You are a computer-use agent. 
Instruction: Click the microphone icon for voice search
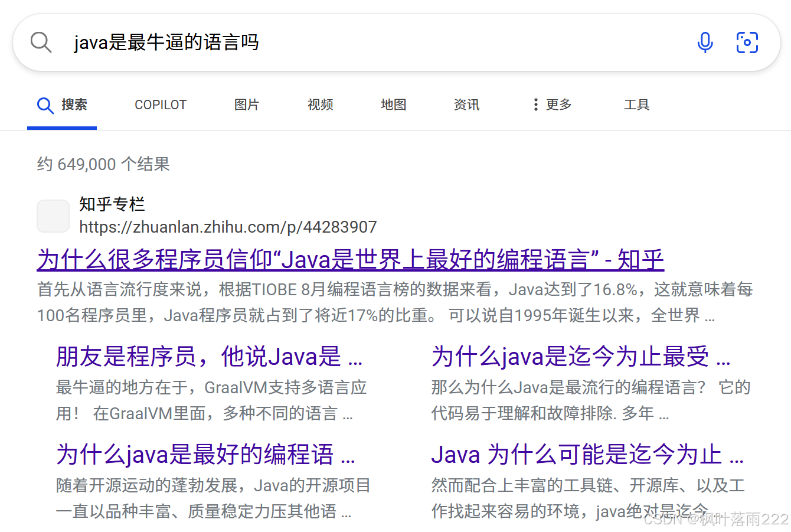705,42
